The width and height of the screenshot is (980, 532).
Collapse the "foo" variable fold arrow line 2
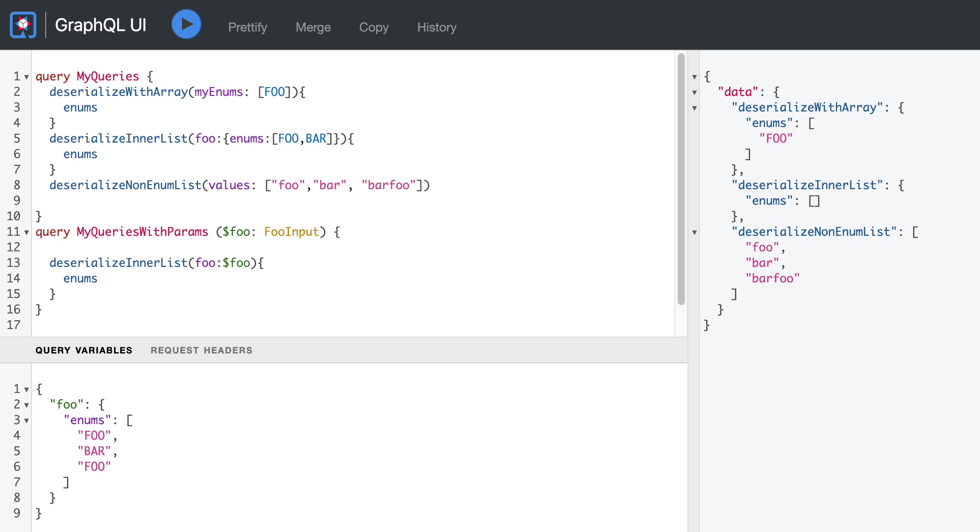click(x=27, y=405)
